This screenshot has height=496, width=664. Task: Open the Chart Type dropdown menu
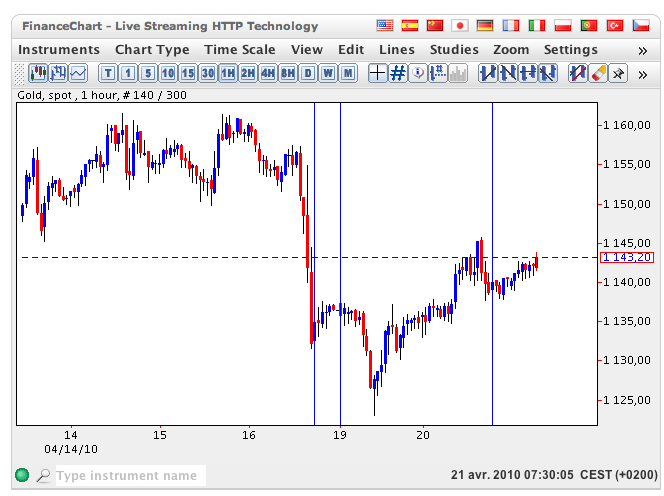click(152, 49)
